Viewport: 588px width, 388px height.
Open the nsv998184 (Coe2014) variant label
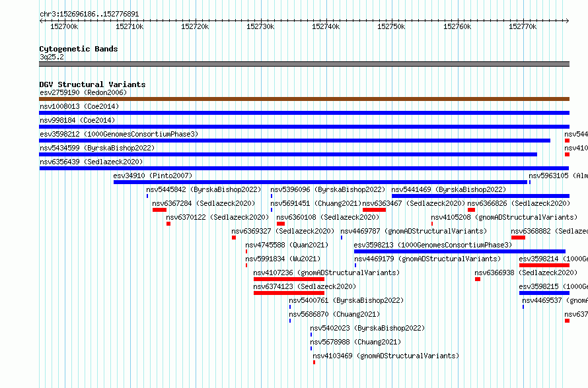coord(77,120)
